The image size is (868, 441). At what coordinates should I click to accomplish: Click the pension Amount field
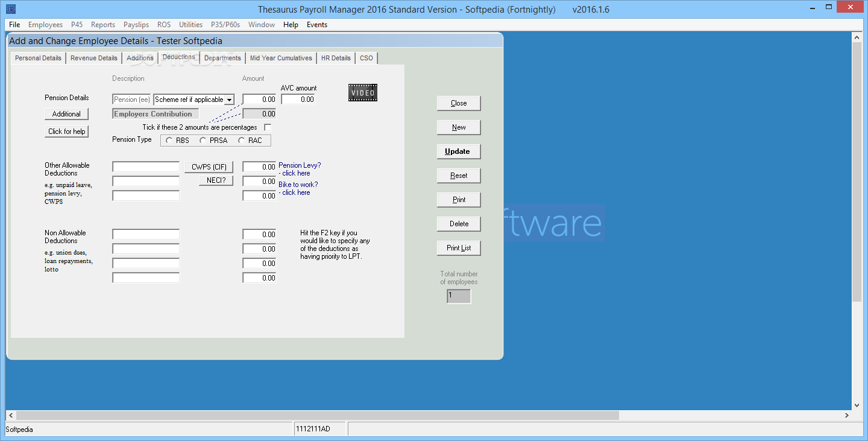coord(259,100)
